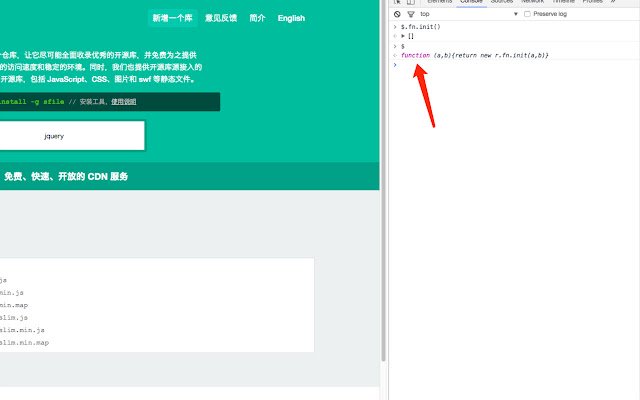Switch to the Timeline tab
640x400 pixels.
[563, 2]
